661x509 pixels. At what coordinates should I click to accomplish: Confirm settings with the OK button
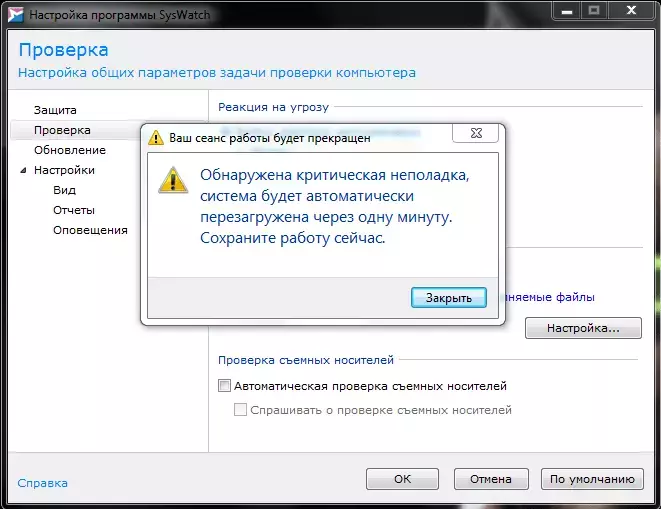coord(402,479)
